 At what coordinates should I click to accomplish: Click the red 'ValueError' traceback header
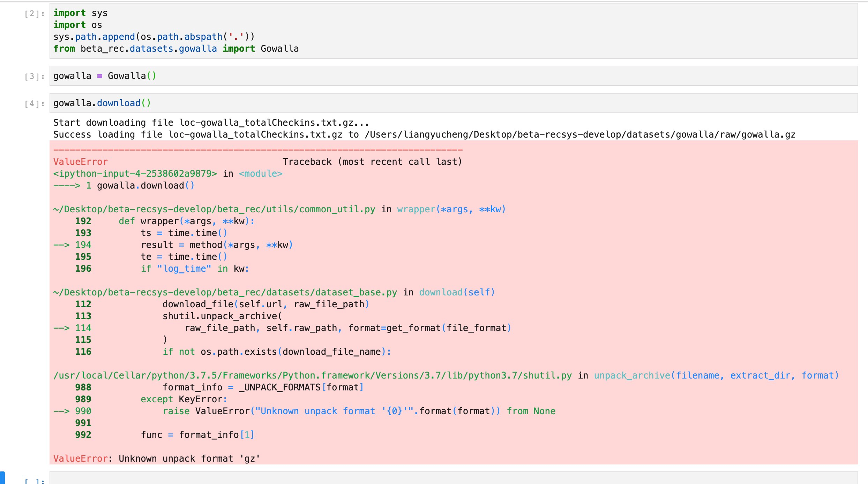coord(81,162)
